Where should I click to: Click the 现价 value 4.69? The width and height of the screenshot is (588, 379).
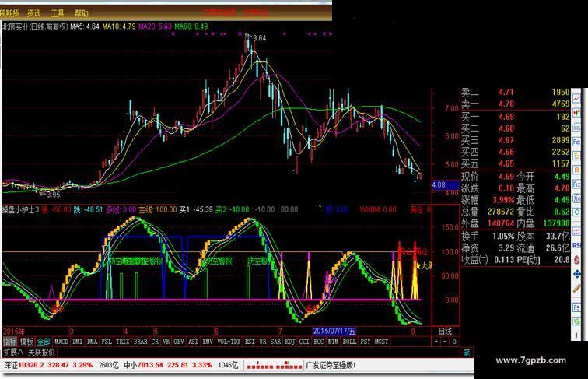click(x=506, y=176)
